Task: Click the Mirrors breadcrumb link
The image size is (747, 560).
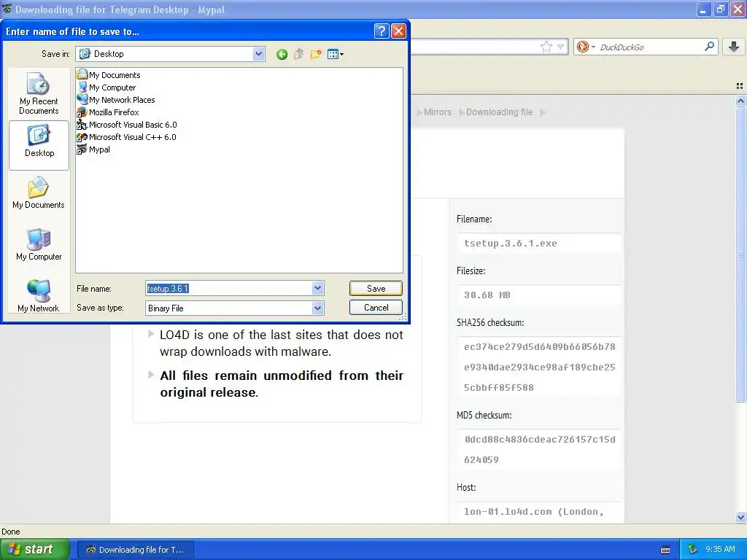Action: pyautogui.click(x=438, y=112)
